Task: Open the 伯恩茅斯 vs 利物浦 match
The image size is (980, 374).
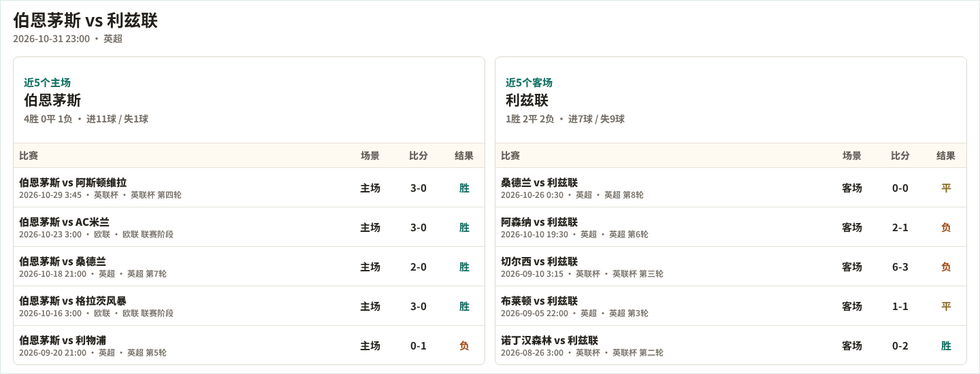Action: click(249, 345)
